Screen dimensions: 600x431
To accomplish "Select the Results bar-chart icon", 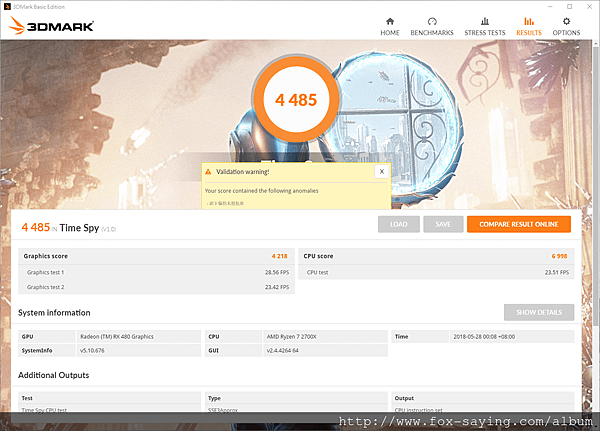I will tap(529, 21).
